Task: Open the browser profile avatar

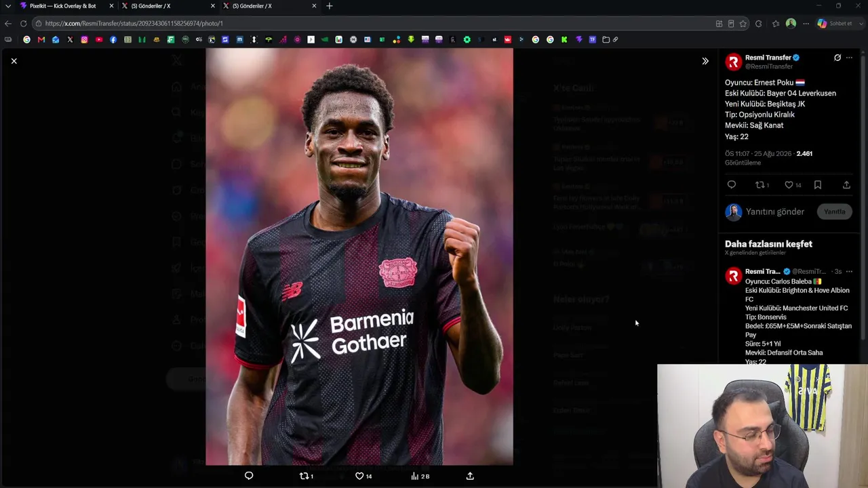Action: pos(791,23)
